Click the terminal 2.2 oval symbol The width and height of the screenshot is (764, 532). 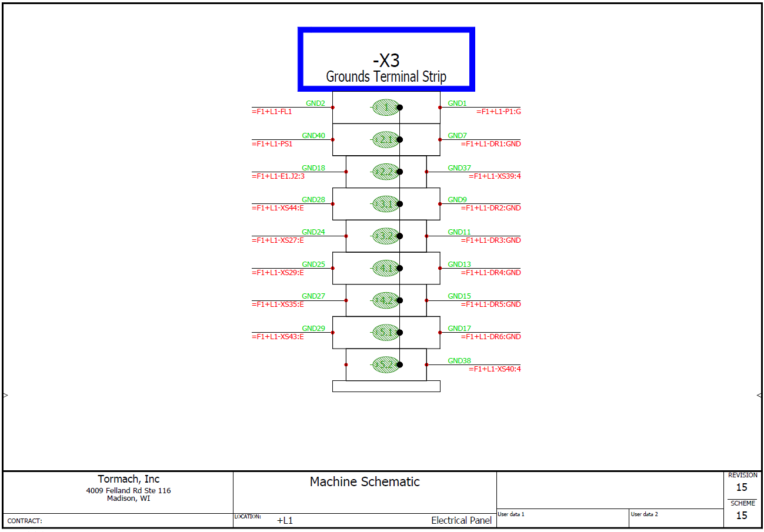386,172
